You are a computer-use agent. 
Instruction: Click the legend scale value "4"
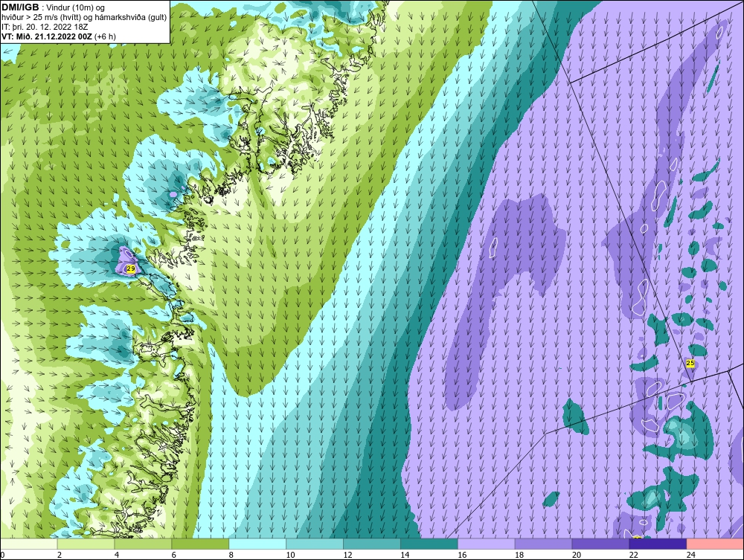click(117, 555)
